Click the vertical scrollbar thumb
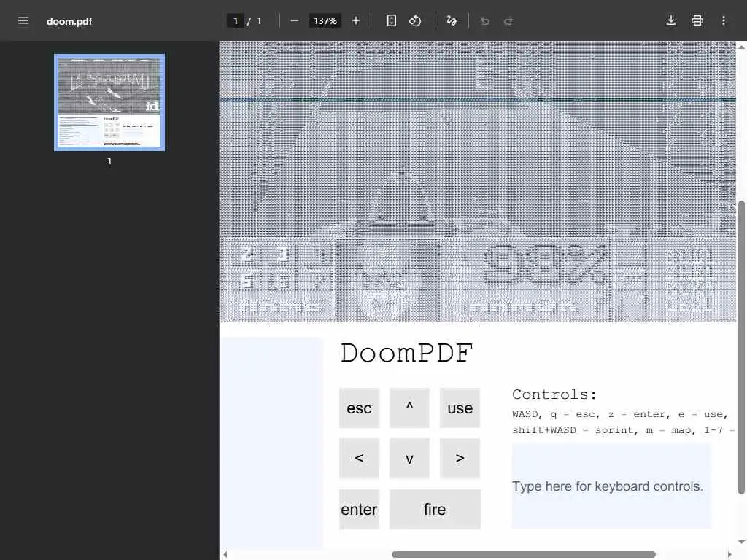Screen dimensions: 747x560 pyautogui.click(x=741, y=348)
